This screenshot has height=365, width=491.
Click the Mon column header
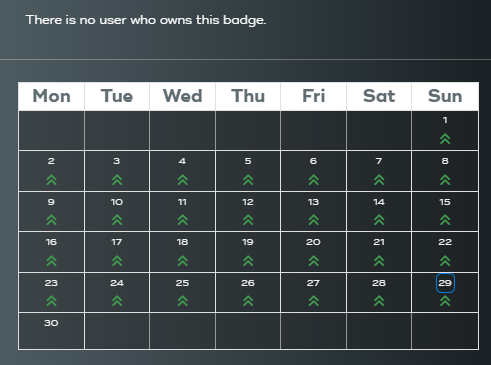[x=51, y=96]
